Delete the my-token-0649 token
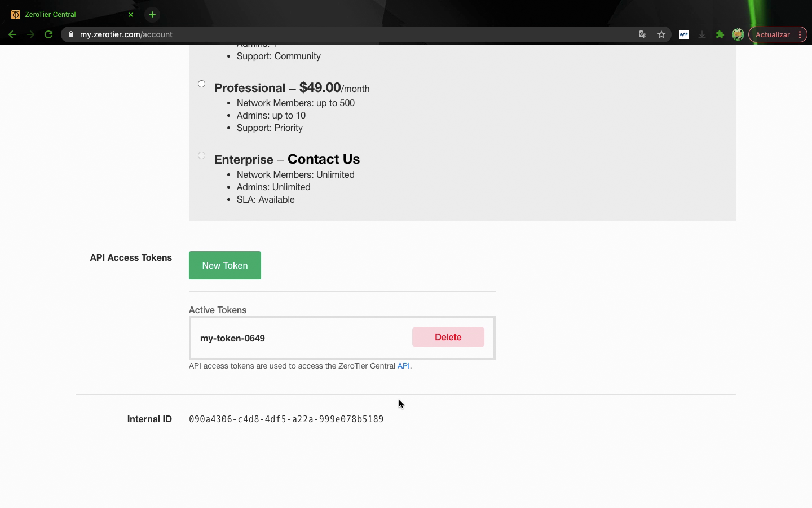The image size is (812, 508). [x=448, y=337]
